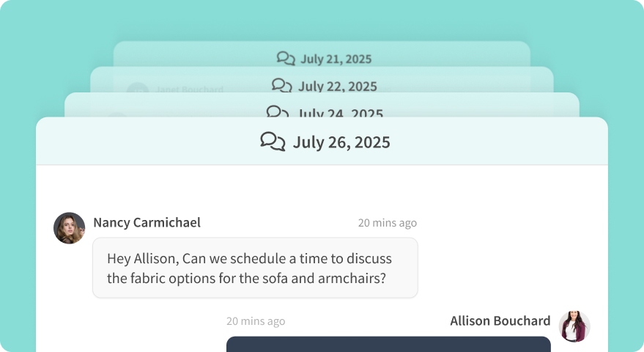Click the teal background above the stacked cards
The height and width of the screenshot is (352, 644).
pyautogui.click(x=322, y=18)
